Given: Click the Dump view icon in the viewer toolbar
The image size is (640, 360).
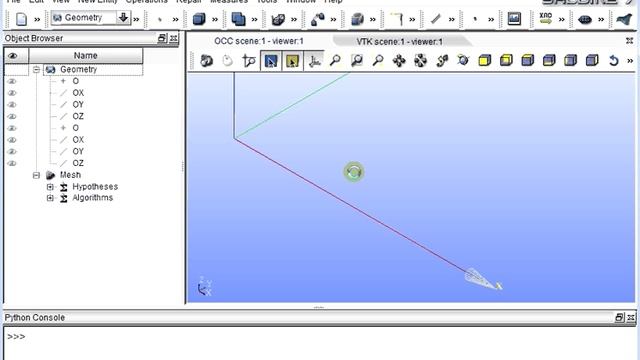Looking at the screenshot, I should click(x=206, y=61).
